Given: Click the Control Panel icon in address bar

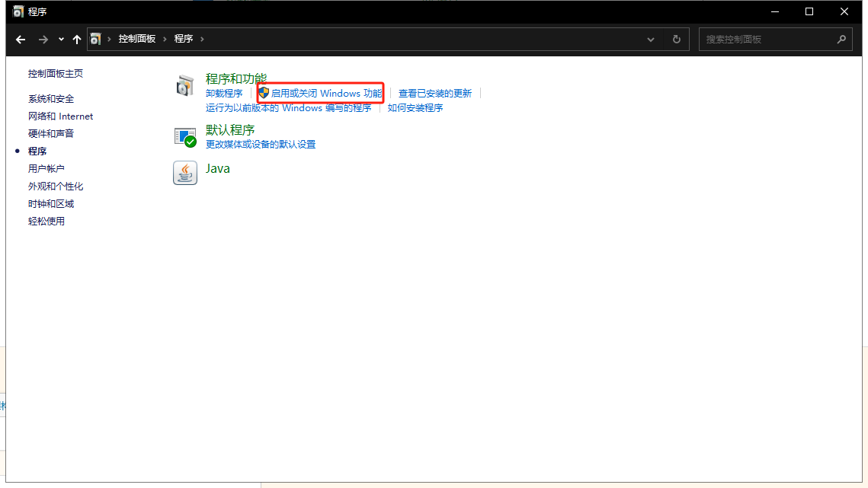Looking at the screenshot, I should click(96, 40).
